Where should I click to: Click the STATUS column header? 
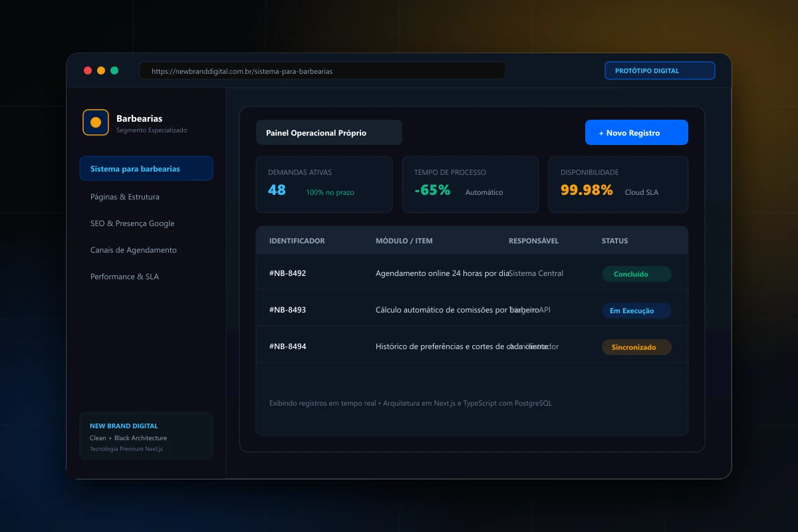tap(614, 241)
